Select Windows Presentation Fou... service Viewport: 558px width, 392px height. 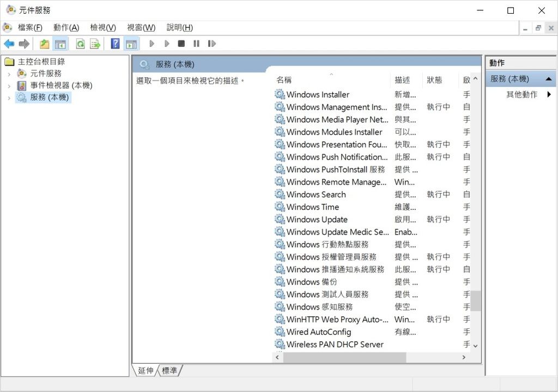pos(373,144)
